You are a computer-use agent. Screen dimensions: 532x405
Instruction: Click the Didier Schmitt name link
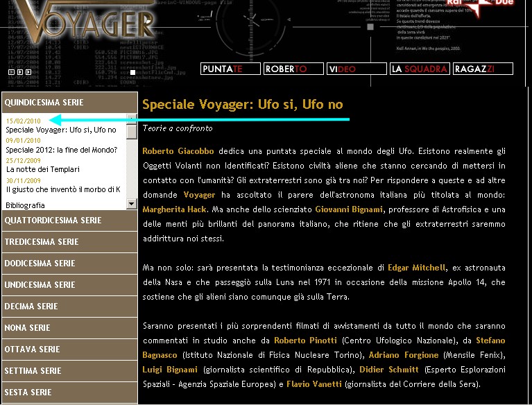click(x=389, y=370)
